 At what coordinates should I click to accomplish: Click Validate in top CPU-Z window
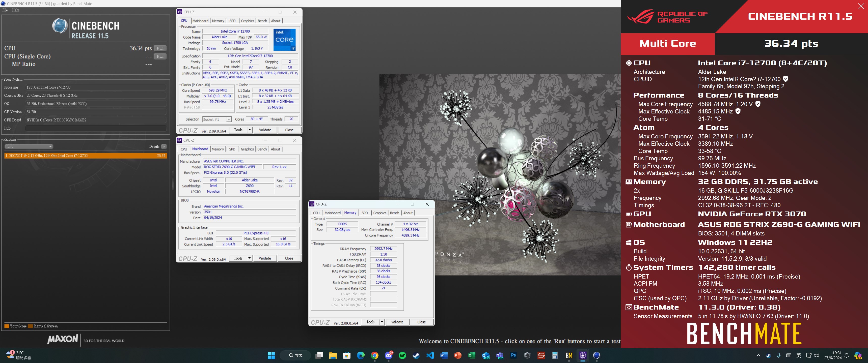265,130
